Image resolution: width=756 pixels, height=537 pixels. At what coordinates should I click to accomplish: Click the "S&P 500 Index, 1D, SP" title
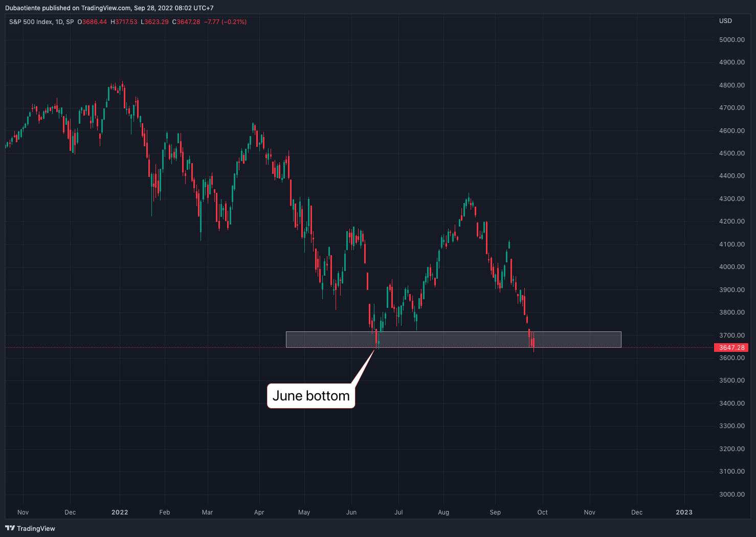point(41,22)
